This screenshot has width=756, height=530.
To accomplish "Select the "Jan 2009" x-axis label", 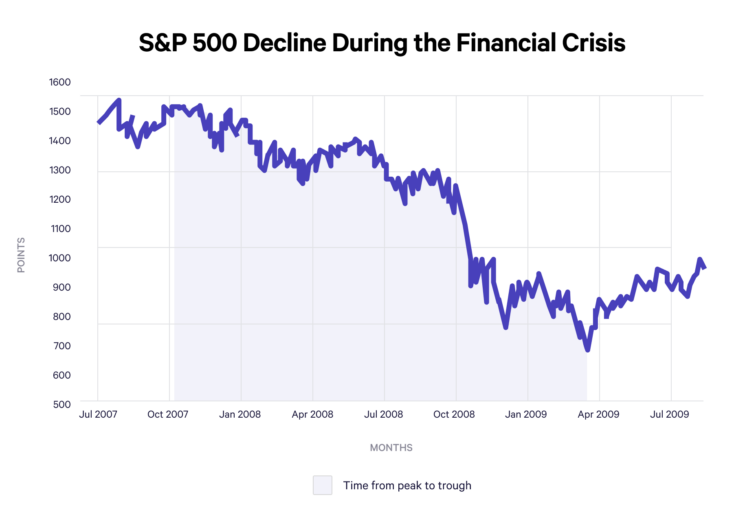I will point(527,412).
